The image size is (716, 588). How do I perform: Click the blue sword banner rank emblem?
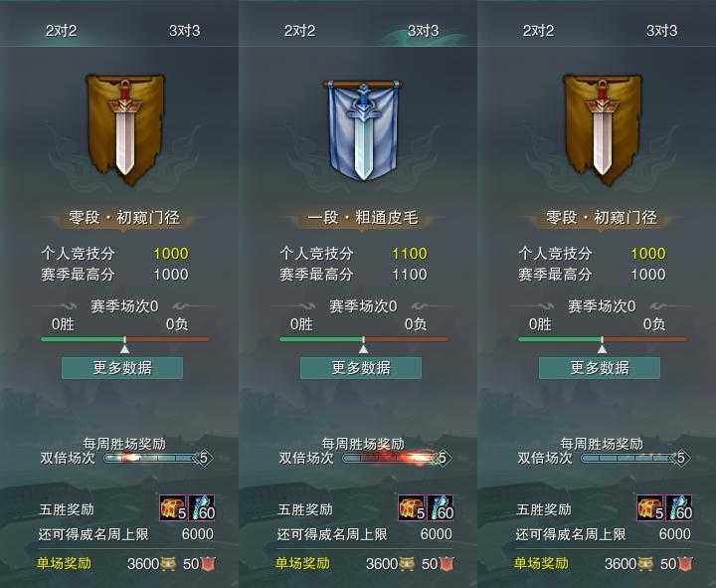[363, 129]
